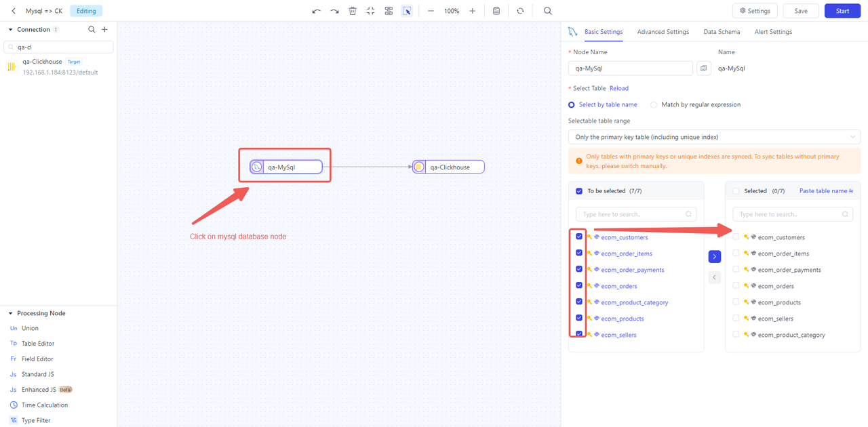The height and width of the screenshot is (427, 868).
Task: Toggle the 'To be selected' select-all checkbox
Action: [x=579, y=191]
